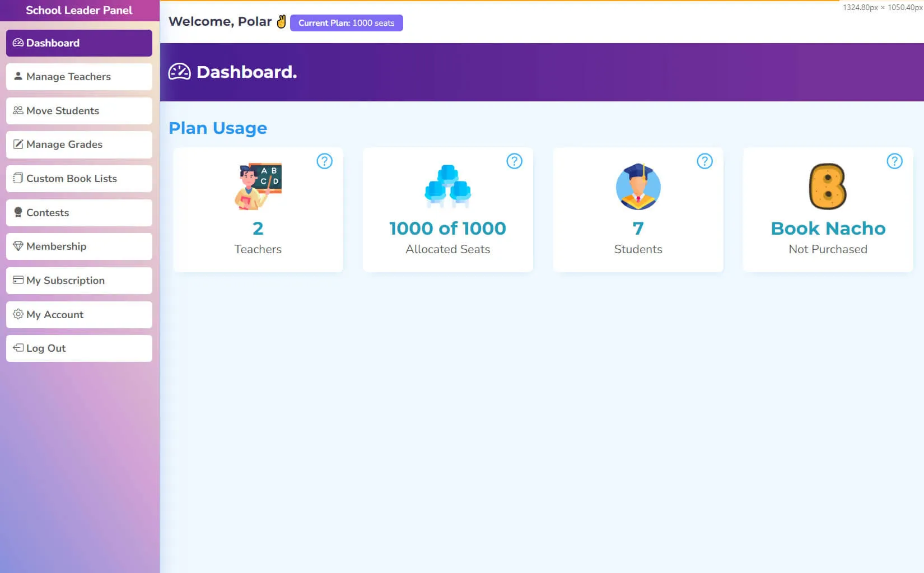Viewport: 924px width, 573px height.
Task: Open Manage Teachers from the sidebar
Action: [79, 77]
